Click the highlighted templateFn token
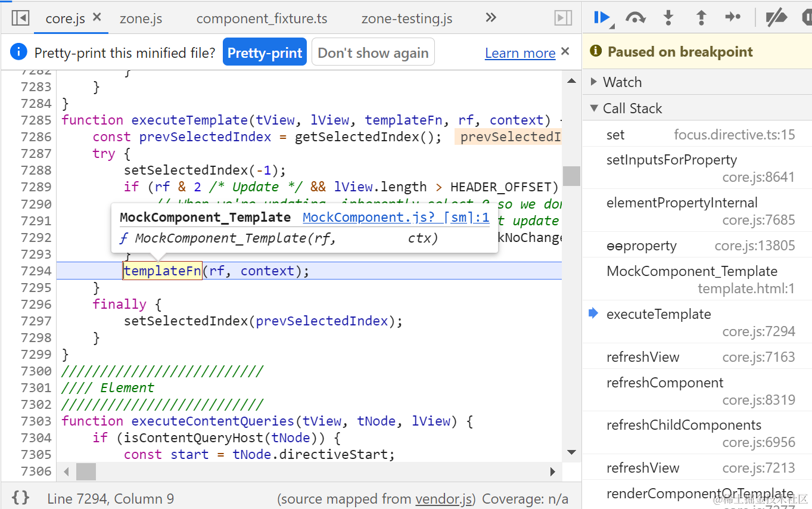The image size is (812, 509). (x=163, y=271)
